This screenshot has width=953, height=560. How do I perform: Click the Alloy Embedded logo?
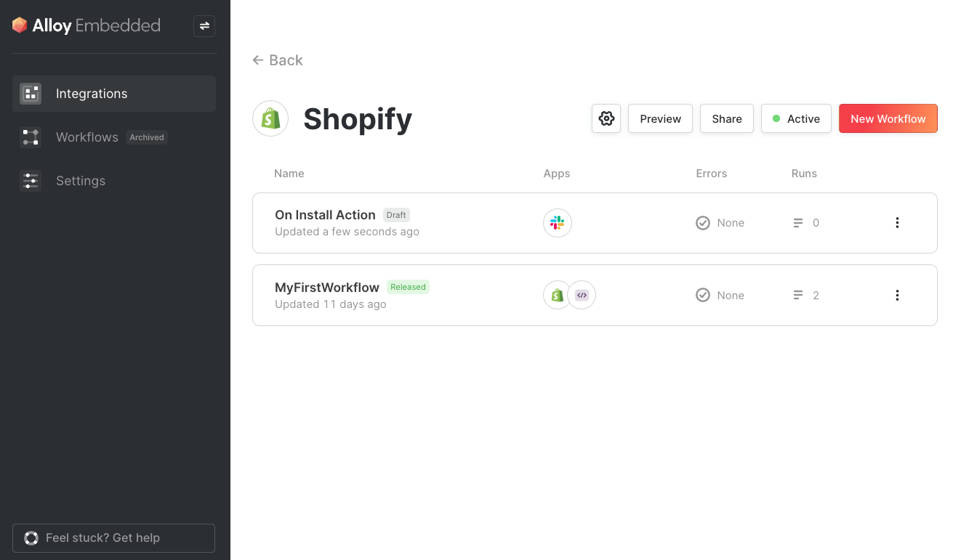[x=86, y=25]
